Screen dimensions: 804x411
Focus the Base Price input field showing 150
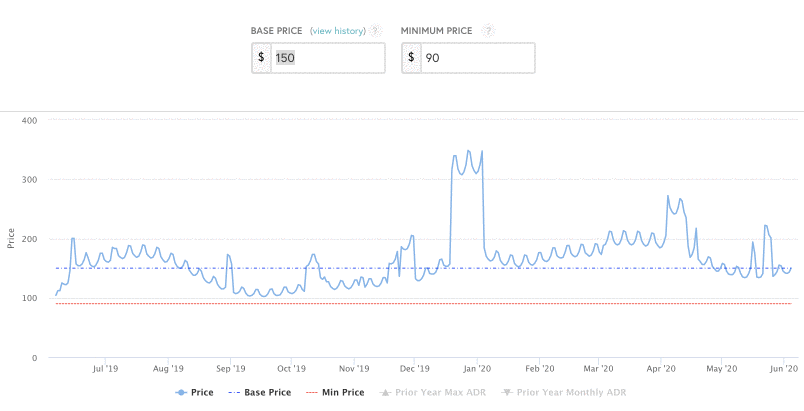[328, 58]
